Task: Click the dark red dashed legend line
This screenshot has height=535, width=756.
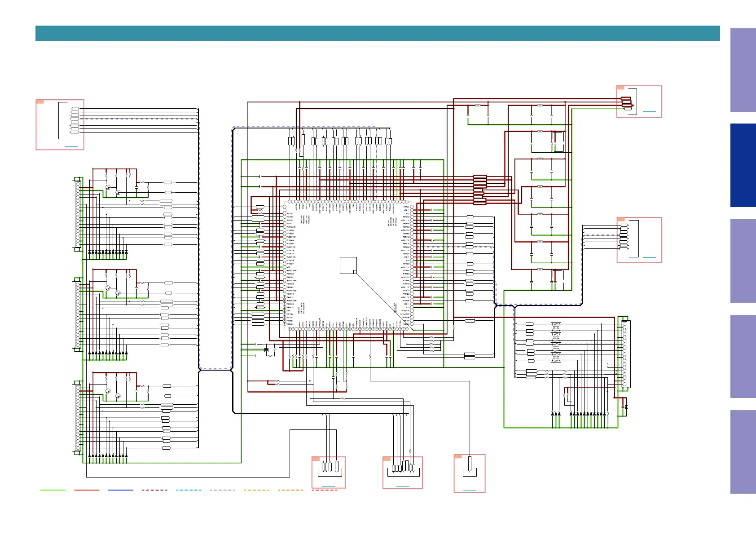Action: pyautogui.click(x=155, y=490)
